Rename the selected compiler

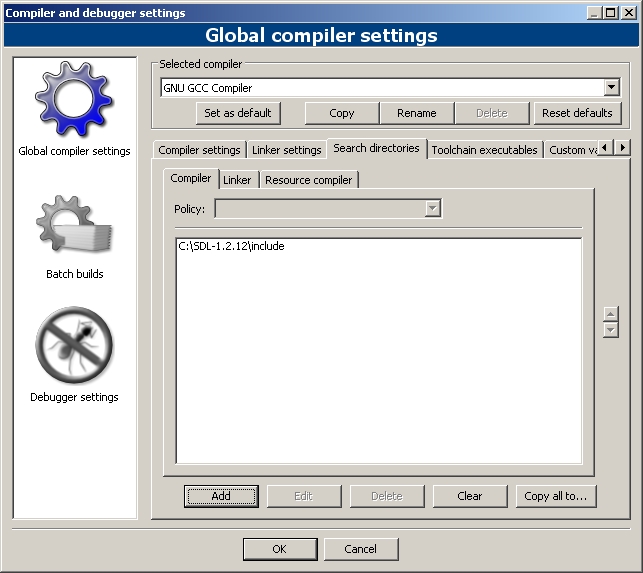[417, 113]
